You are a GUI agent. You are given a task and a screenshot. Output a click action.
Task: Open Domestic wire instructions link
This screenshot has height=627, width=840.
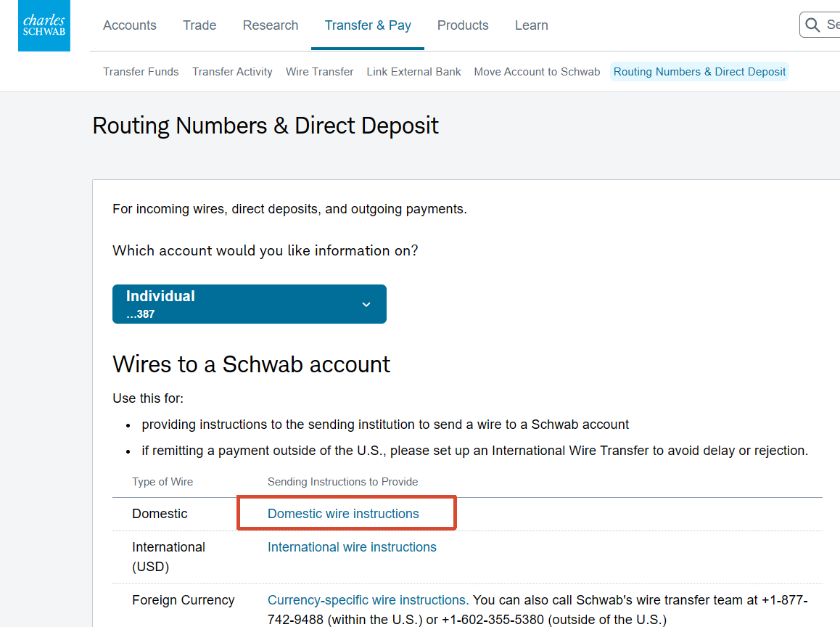coord(343,513)
